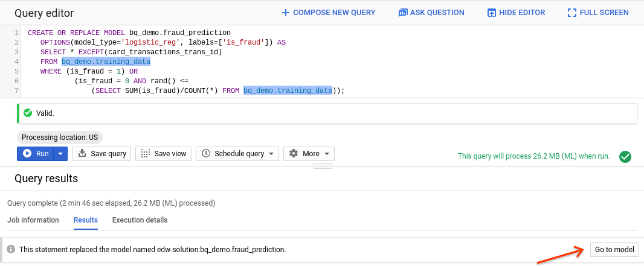Open the Execution details tab
Screen dimensions: 644x266
[140, 220]
